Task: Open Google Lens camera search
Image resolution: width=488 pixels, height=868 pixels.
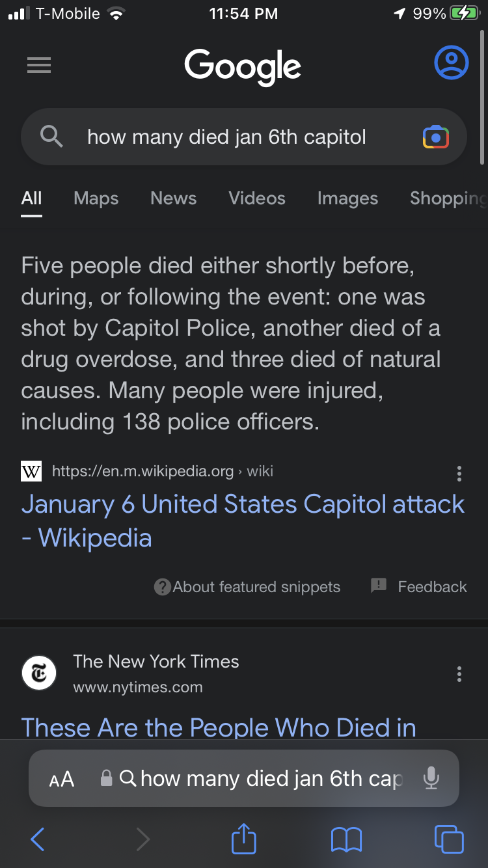Action: [x=435, y=137]
